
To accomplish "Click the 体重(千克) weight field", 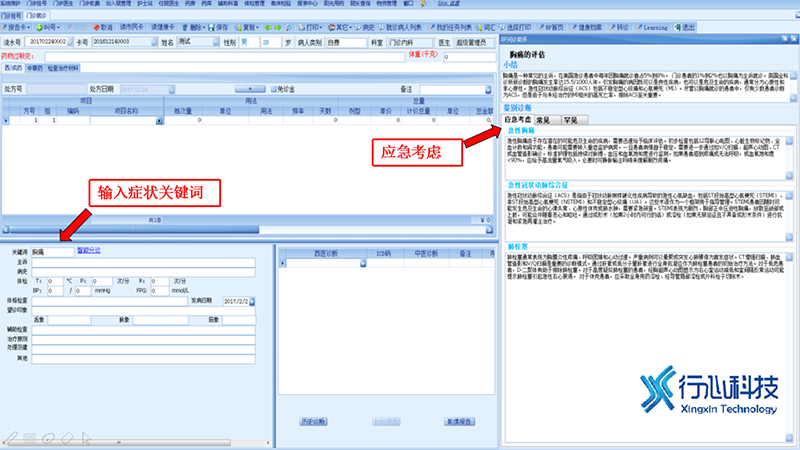I will click(x=469, y=57).
